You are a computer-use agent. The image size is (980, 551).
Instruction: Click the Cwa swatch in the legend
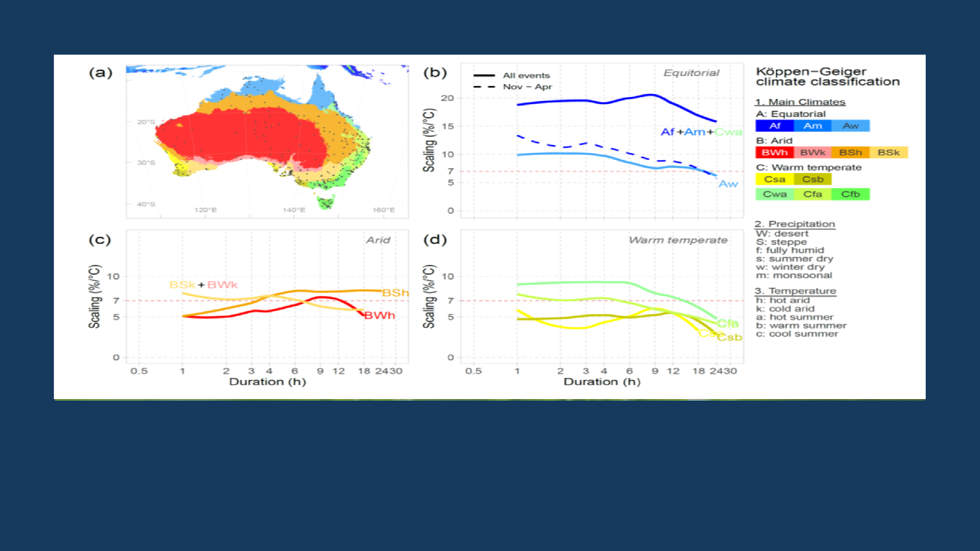(x=775, y=194)
